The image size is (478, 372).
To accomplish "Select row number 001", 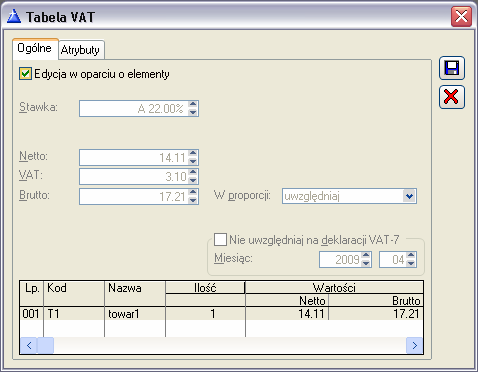I will (x=31, y=314).
